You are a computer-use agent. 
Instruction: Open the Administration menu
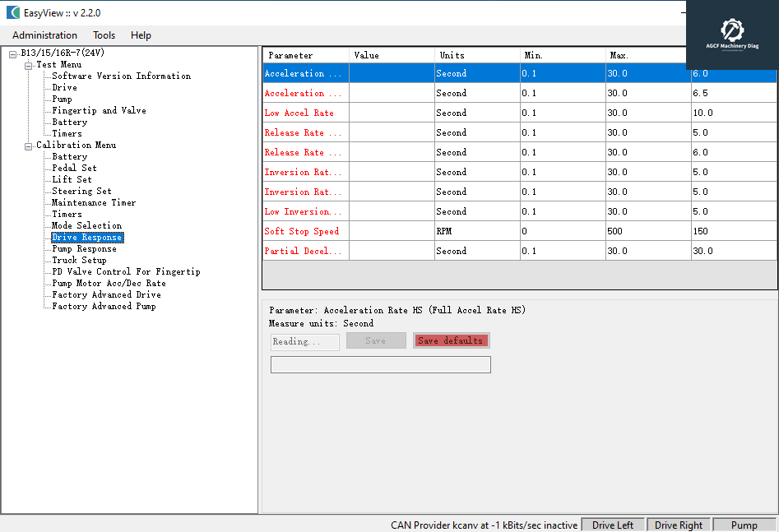click(44, 35)
